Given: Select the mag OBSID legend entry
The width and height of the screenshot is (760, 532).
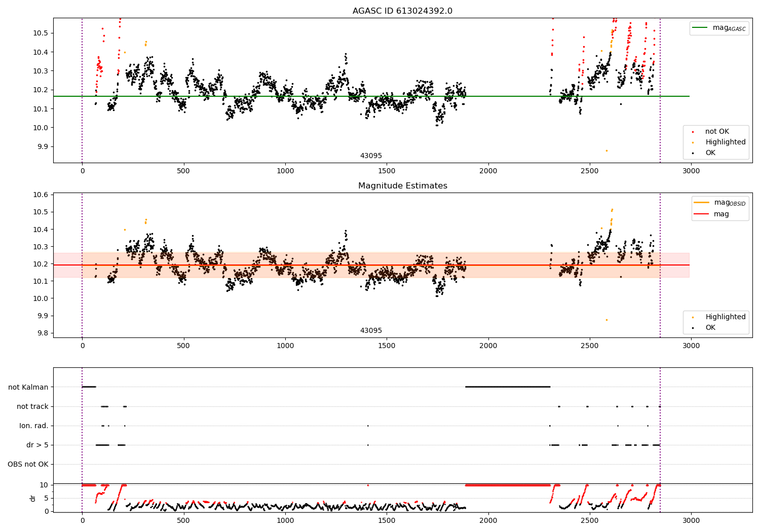Looking at the screenshot, I should 720,203.
